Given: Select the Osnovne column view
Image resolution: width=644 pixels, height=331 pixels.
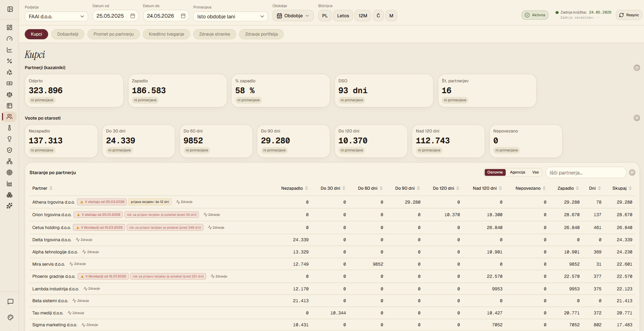Looking at the screenshot, I should [x=495, y=172].
